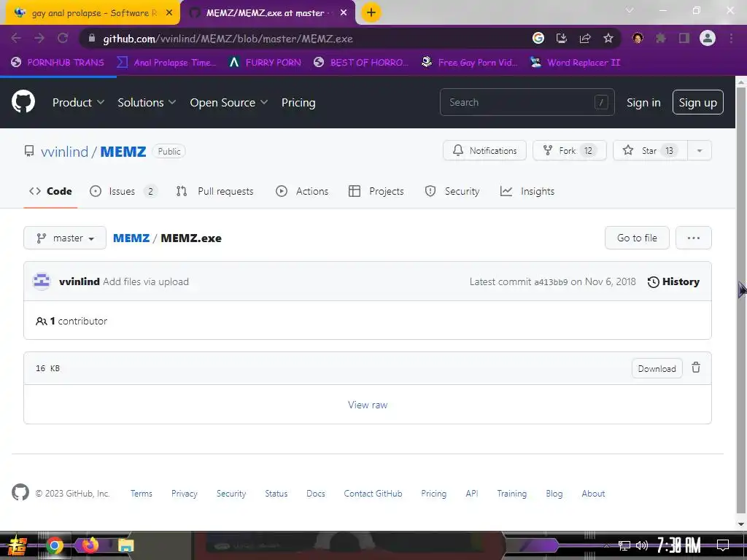The height and width of the screenshot is (560, 747).
Task: Open the network icon in system tray
Action: pyautogui.click(x=624, y=545)
